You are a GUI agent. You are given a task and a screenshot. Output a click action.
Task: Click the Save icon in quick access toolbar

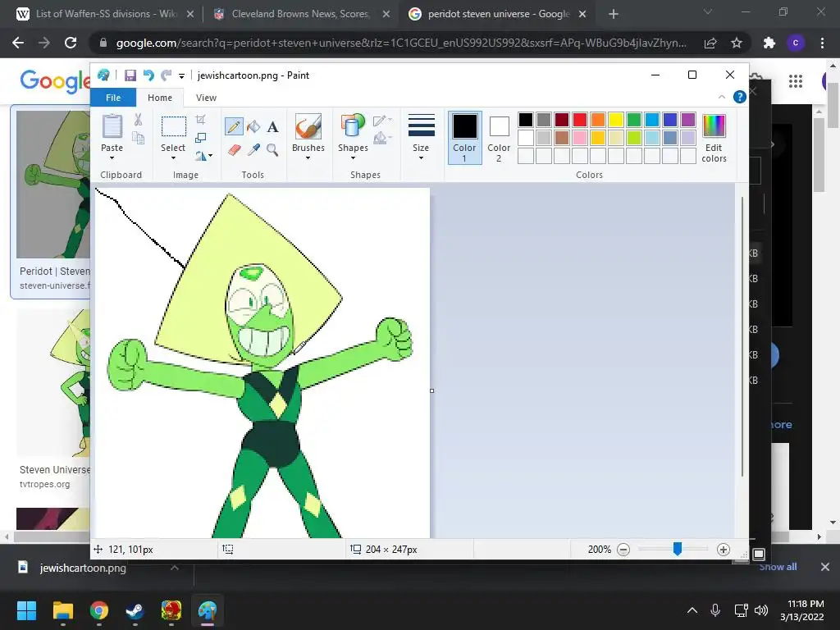(130, 75)
